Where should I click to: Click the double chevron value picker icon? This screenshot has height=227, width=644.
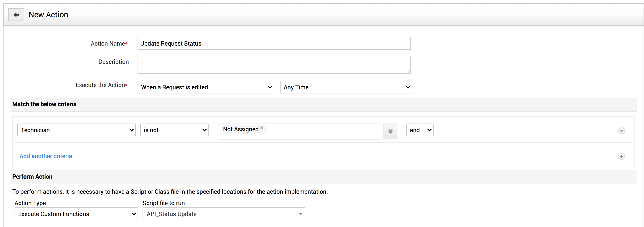coord(390,131)
